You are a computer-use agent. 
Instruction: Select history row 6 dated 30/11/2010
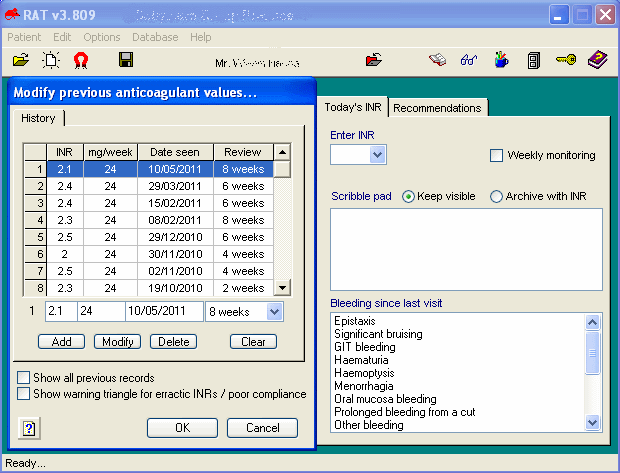(149, 254)
